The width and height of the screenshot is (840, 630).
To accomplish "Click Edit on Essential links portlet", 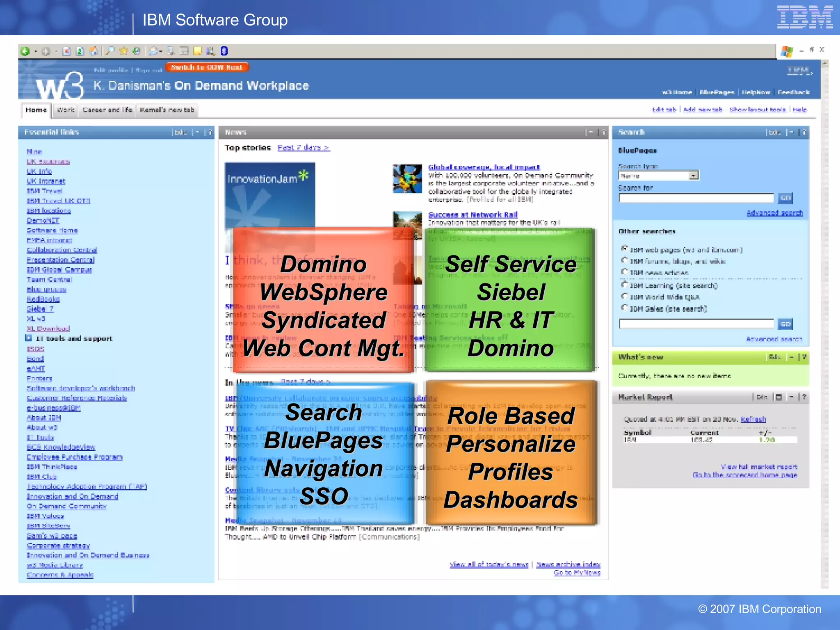I will (180, 132).
